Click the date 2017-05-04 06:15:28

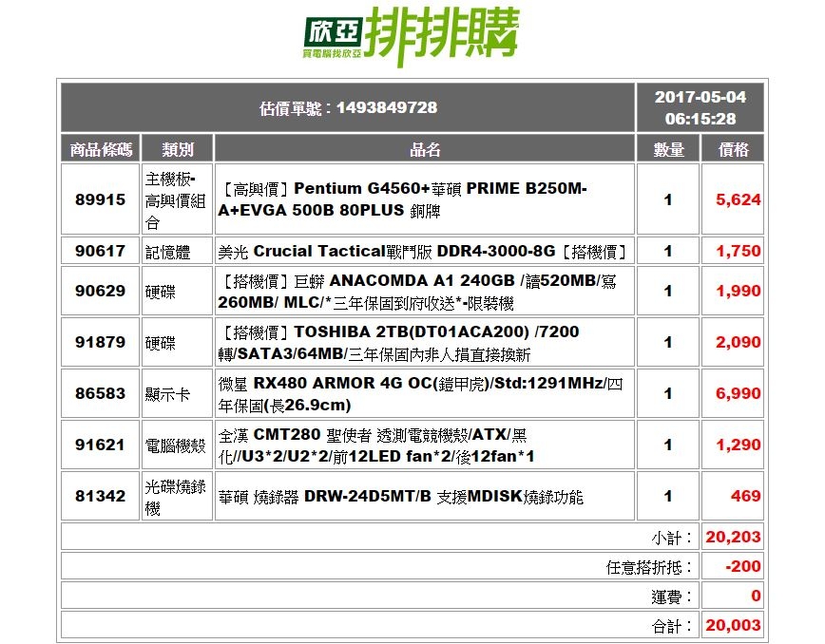(x=700, y=107)
